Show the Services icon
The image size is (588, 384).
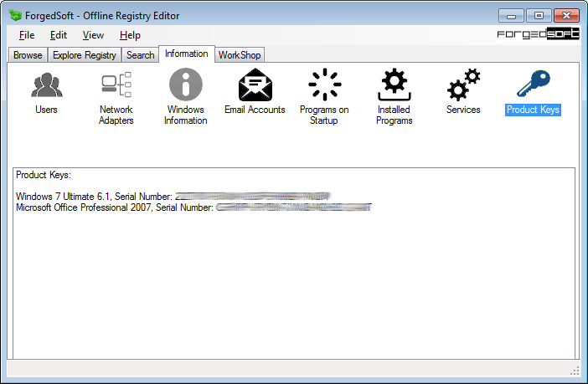(463, 84)
